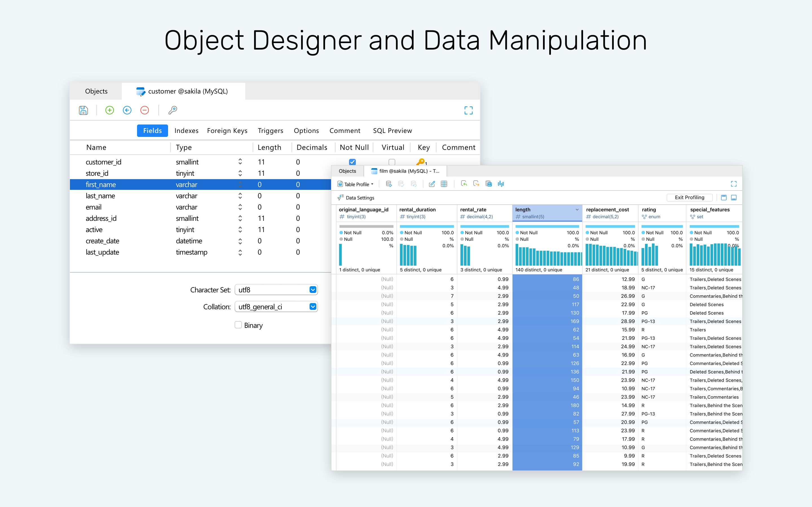
Task: Delete field using the red minus icon
Action: (x=145, y=110)
